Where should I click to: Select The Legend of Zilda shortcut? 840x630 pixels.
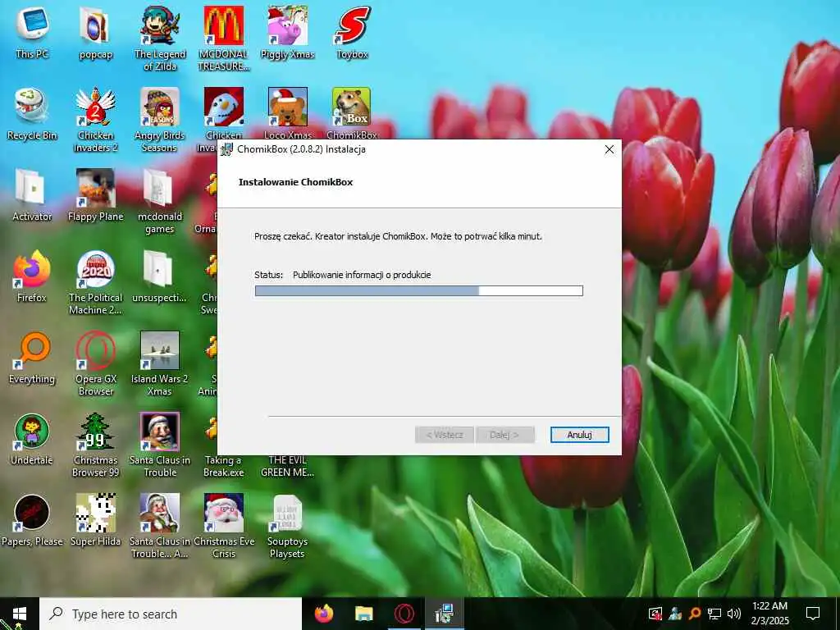[x=160, y=39]
